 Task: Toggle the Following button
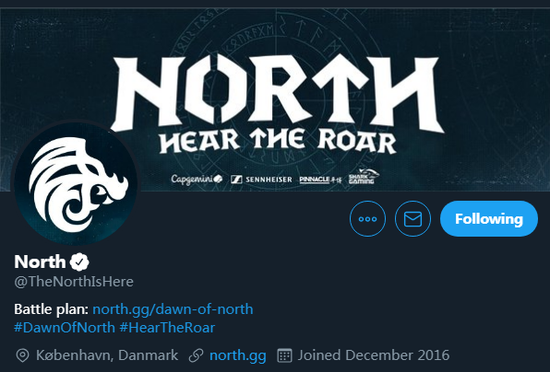point(489,219)
